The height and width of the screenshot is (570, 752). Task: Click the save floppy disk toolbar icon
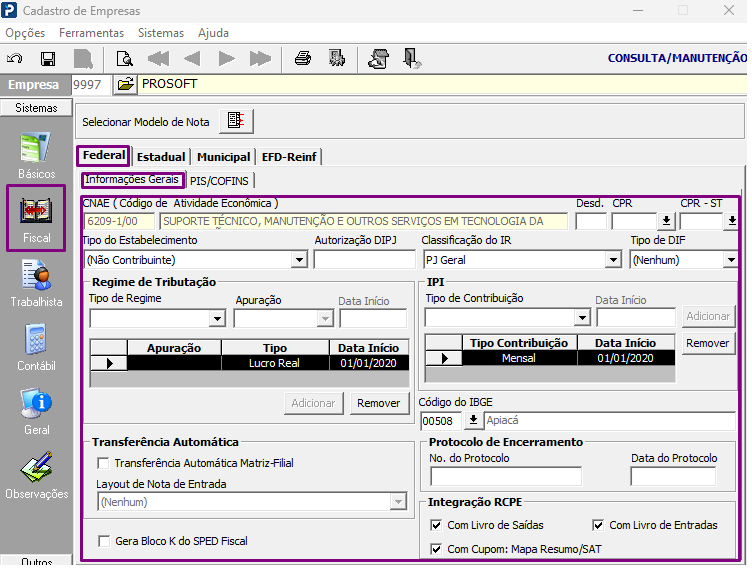48,59
